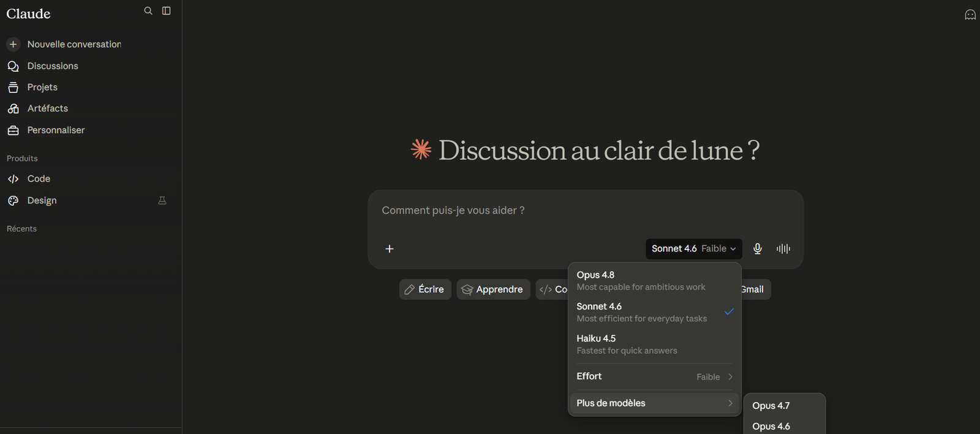This screenshot has width=980, height=434.
Task: Click the pencil icon on Écrire chip
Action: click(410, 289)
